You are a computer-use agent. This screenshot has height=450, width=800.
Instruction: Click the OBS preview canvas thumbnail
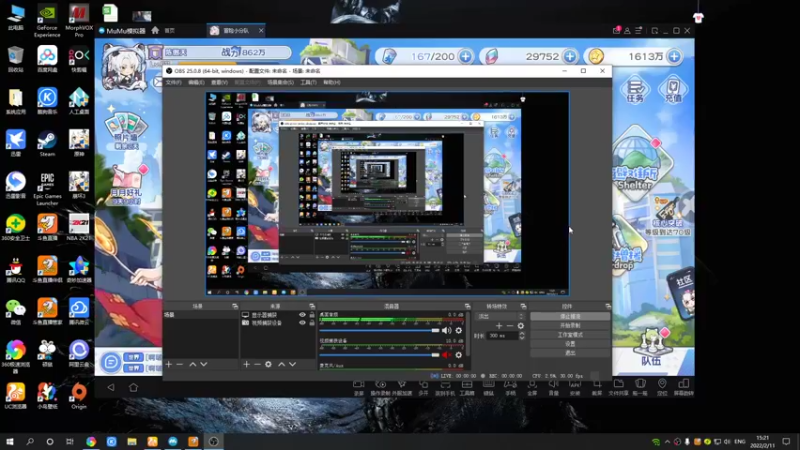pyautogui.click(x=387, y=193)
